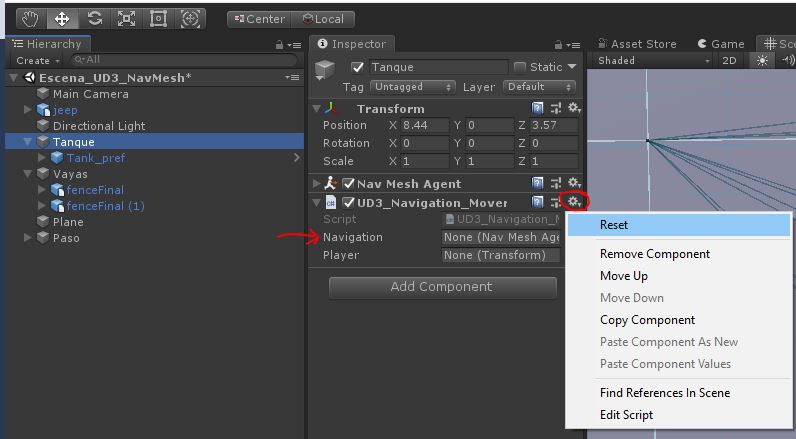Open Nav Mesh Agent help icon
The width and height of the screenshot is (796, 439).
(x=538, y=183)
